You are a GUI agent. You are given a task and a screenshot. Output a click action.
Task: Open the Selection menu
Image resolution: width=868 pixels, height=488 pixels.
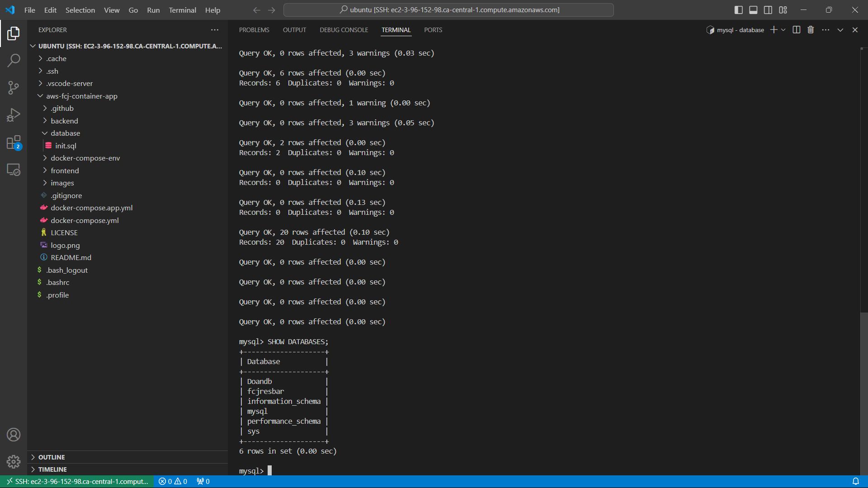(80, 10)
